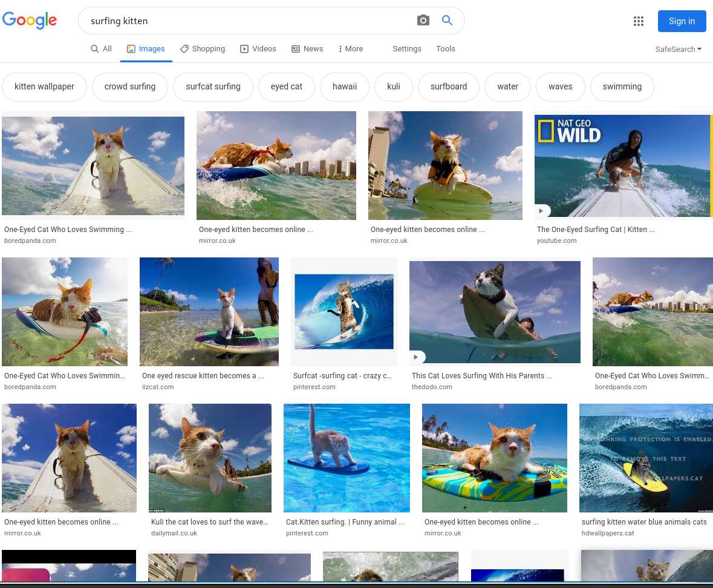Screen dimensions: 713x588
Task: Open the hdwallpapers.cat yellow surfboard image
Action: coord(646,458)
